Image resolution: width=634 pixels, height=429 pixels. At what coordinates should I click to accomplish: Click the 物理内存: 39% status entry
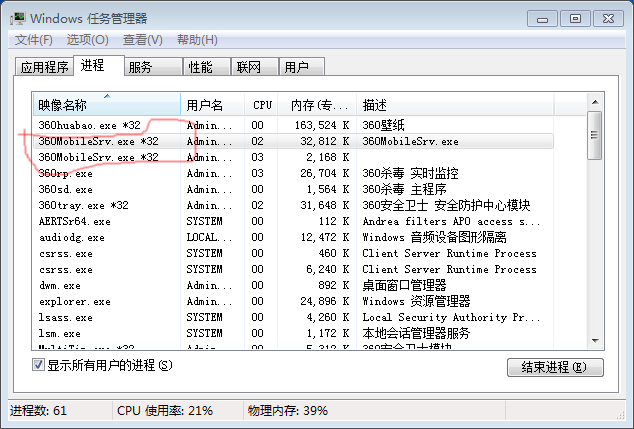[288, 411]
